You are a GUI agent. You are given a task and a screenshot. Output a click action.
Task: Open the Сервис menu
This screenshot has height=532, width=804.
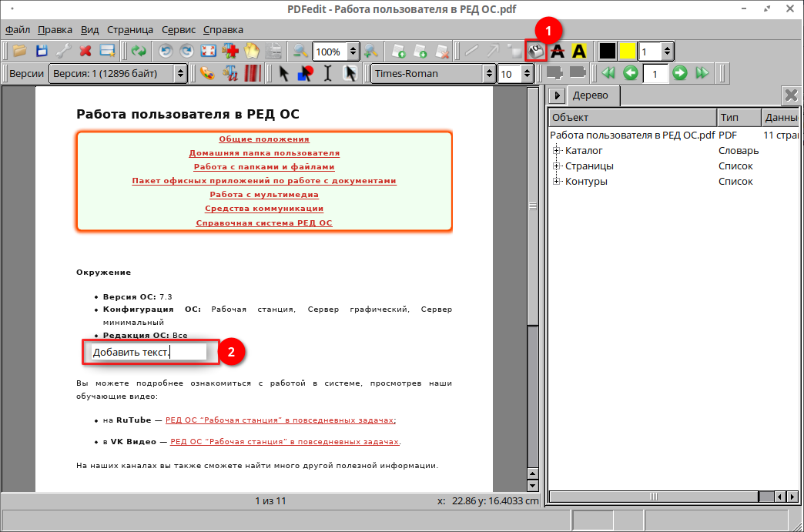(x=179, y=29)
